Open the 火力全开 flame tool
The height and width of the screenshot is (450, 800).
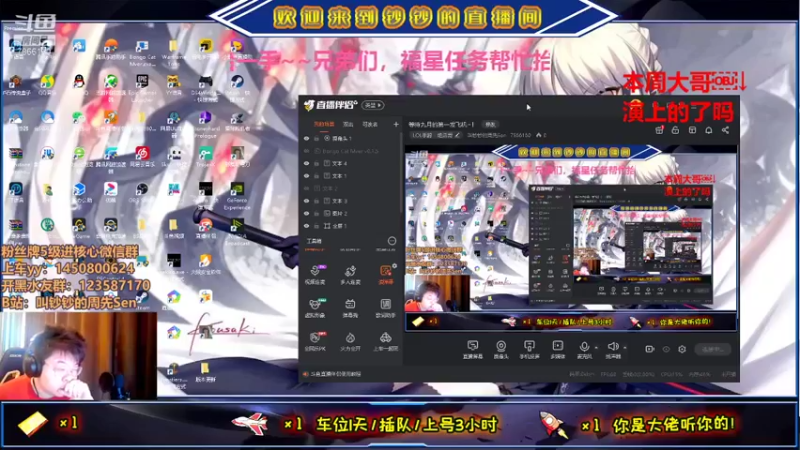pos(350,341)
